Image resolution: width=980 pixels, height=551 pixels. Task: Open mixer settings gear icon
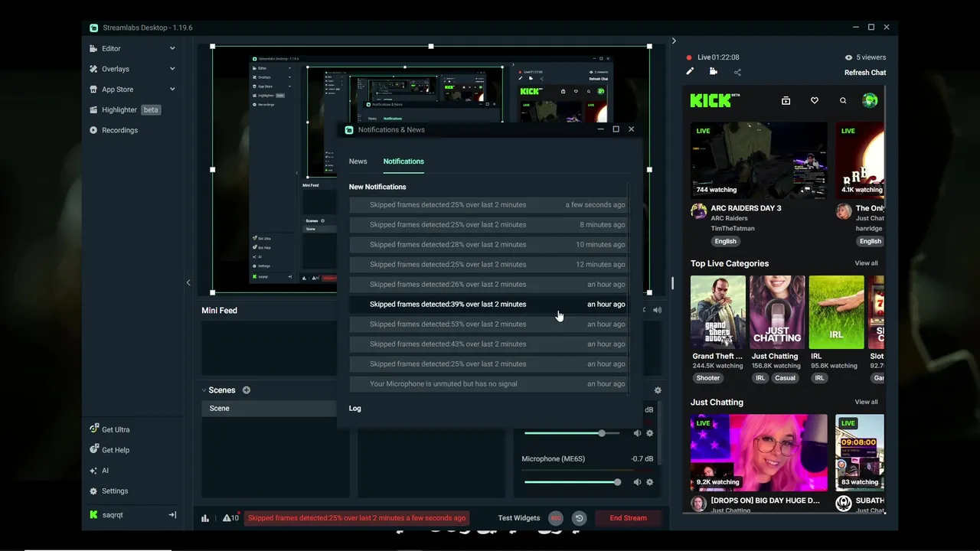[x=658, y=390]
